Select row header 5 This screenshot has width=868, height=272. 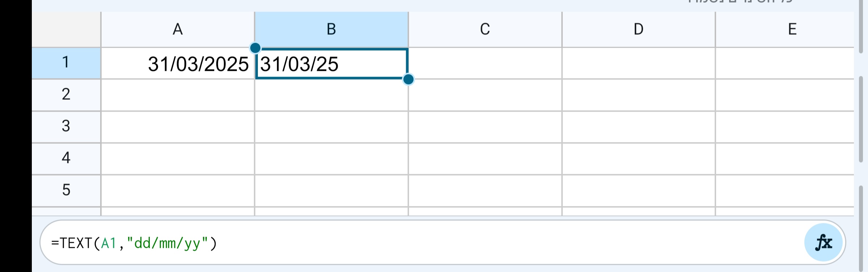(66, 190)
